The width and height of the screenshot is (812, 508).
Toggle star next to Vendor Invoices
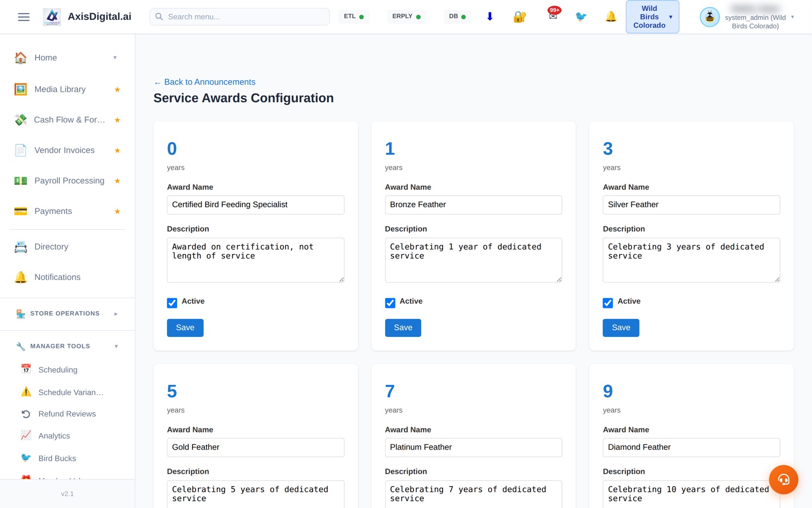point(117,150)
